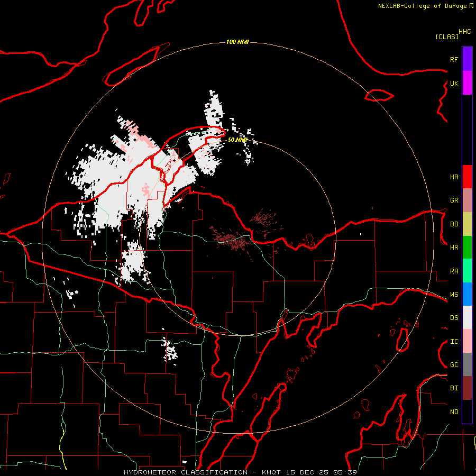The image size is (476, 476).
Task: Click the "HYDROMETEOR CLASSIFICATION" title text
Action: coord(186,472)
